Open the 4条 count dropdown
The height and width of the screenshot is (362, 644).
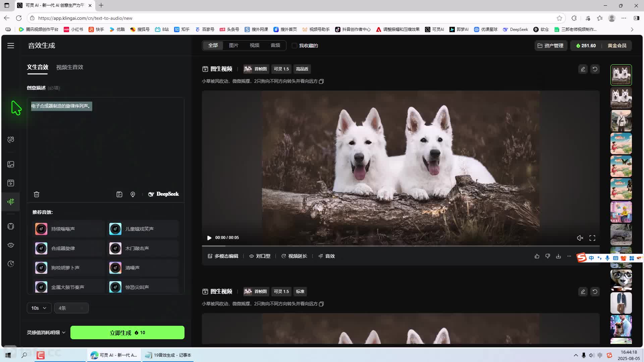coord(71,308)
